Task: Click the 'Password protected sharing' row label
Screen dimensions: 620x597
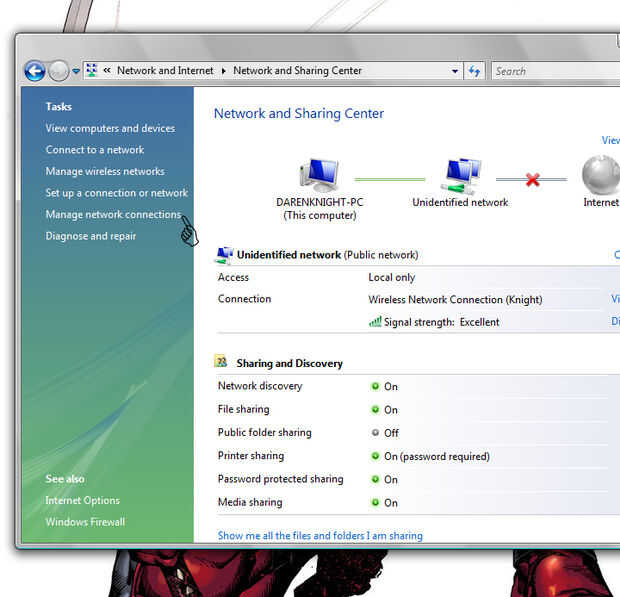Action: click(x=281, y=479)
